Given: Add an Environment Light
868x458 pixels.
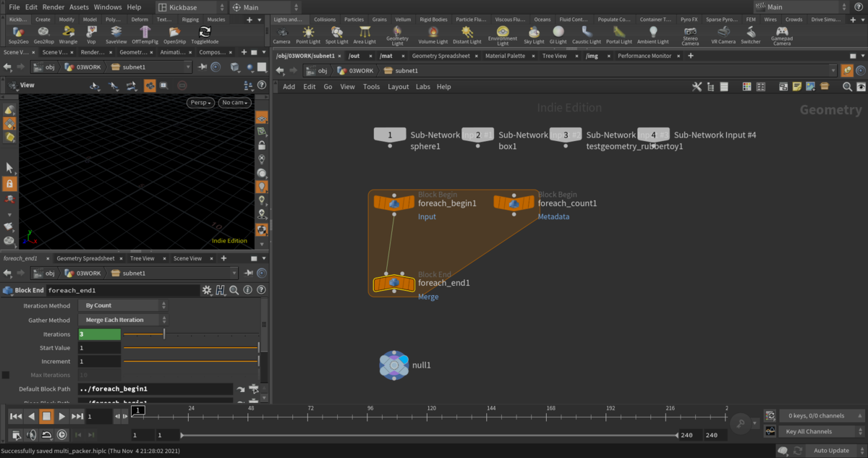Looking at the screenshot, I should click(503, 36).
